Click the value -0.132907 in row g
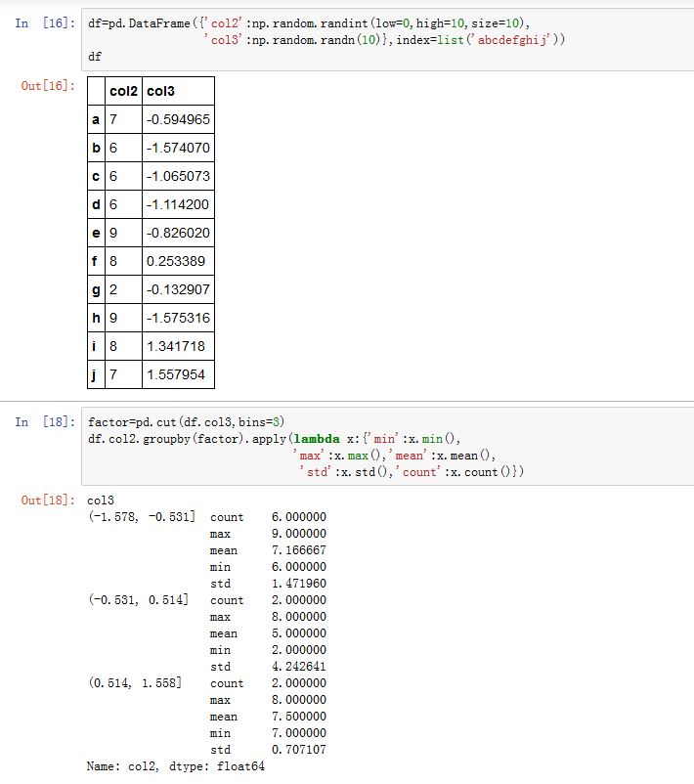 [x=179, y=289]
